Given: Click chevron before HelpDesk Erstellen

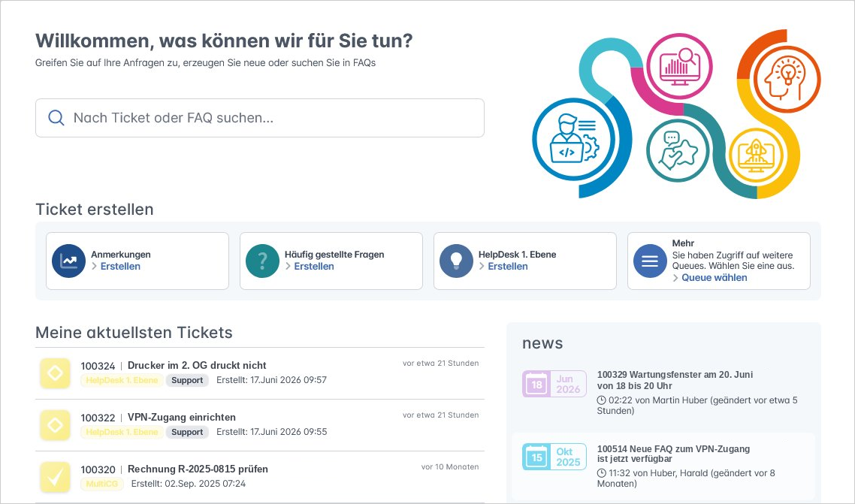Looking at the screenshot, I should tap(482, 267).
